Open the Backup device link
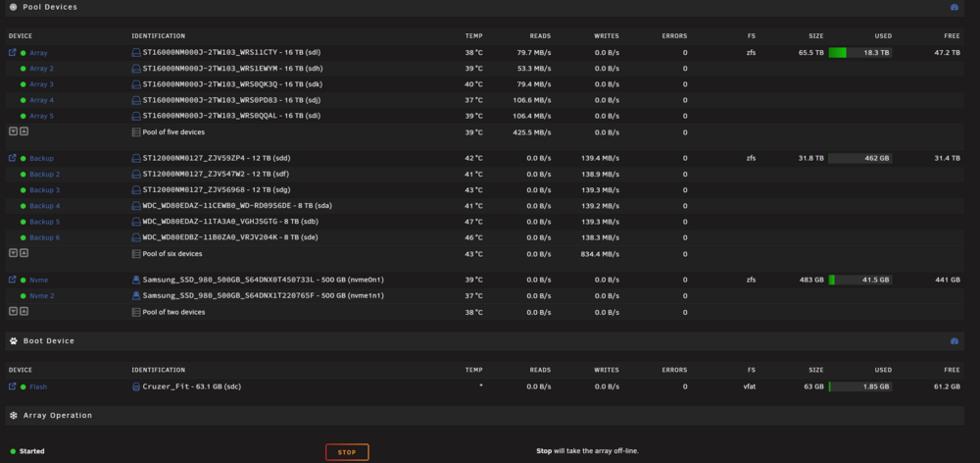The image size is (980, 463). pos(42,159)
